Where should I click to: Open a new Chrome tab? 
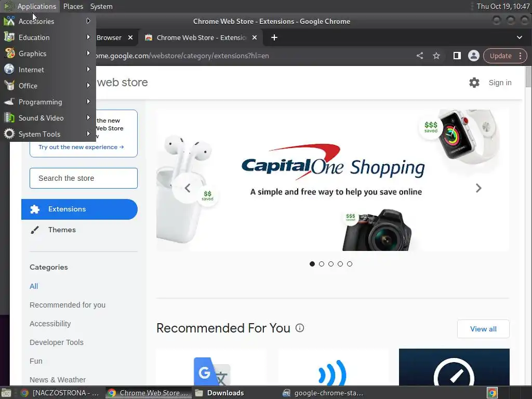(x=274, y=37)
